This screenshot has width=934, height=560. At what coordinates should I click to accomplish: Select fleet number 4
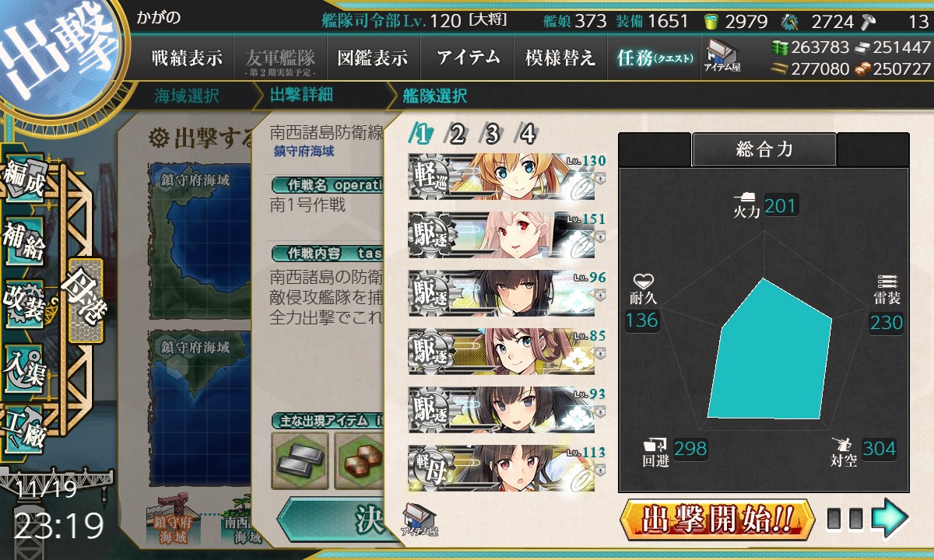click(x=527, y=135)
